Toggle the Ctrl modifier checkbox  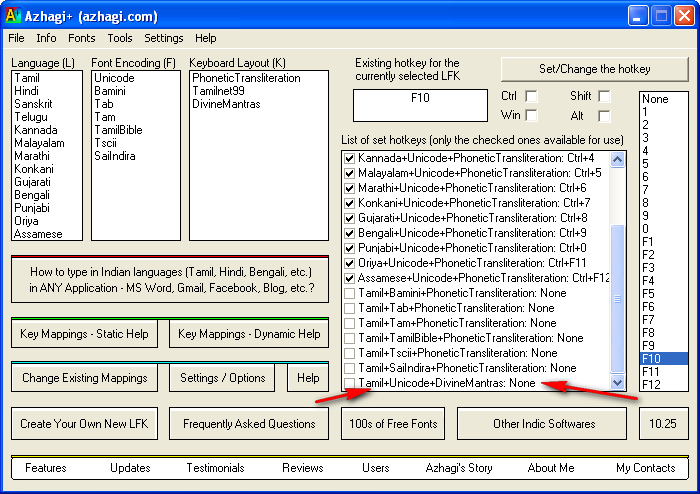coord(531,96)
